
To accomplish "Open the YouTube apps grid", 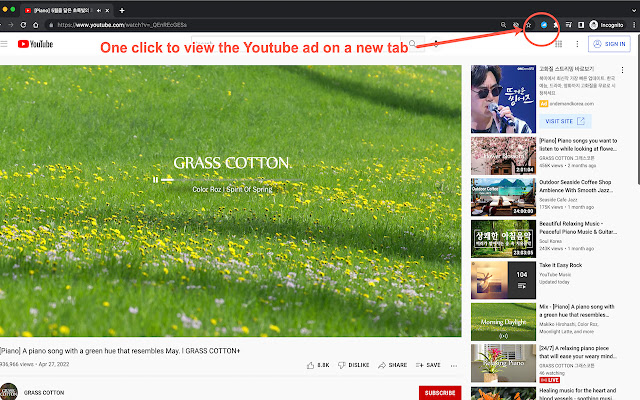I will click(558, 44).
